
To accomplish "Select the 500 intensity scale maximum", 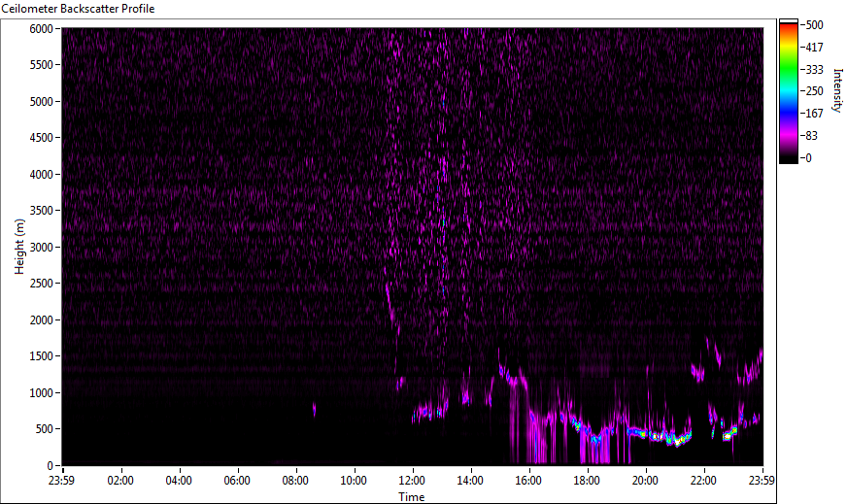I will point(814,24).
